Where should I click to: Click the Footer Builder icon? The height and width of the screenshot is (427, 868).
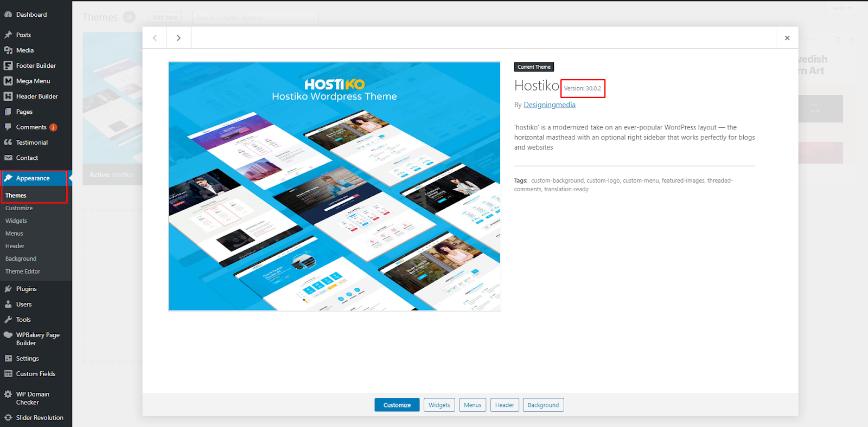coord(8,66)
